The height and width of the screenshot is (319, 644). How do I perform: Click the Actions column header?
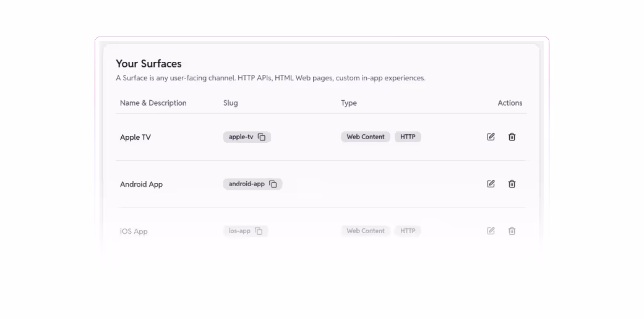[x=510, y=103]
